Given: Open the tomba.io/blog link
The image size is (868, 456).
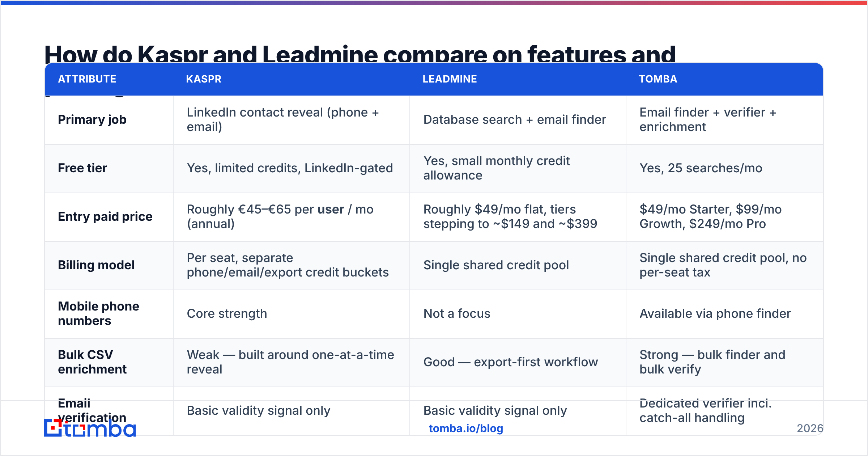Looking at the screenshot, I should pos(466,428).
